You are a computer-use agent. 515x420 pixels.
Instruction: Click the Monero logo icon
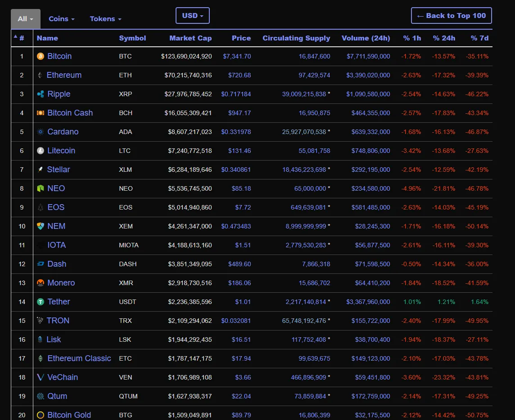coord(41,283)
